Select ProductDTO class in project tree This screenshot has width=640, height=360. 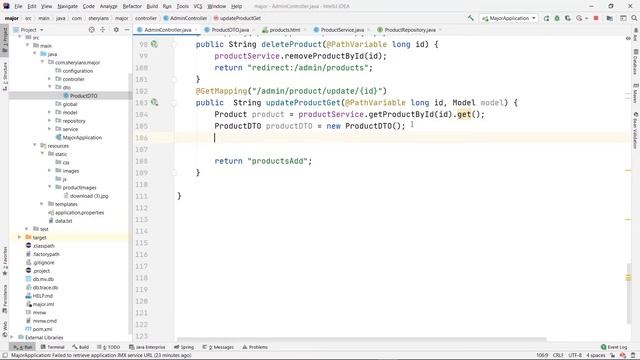click(x=80, y=96)
